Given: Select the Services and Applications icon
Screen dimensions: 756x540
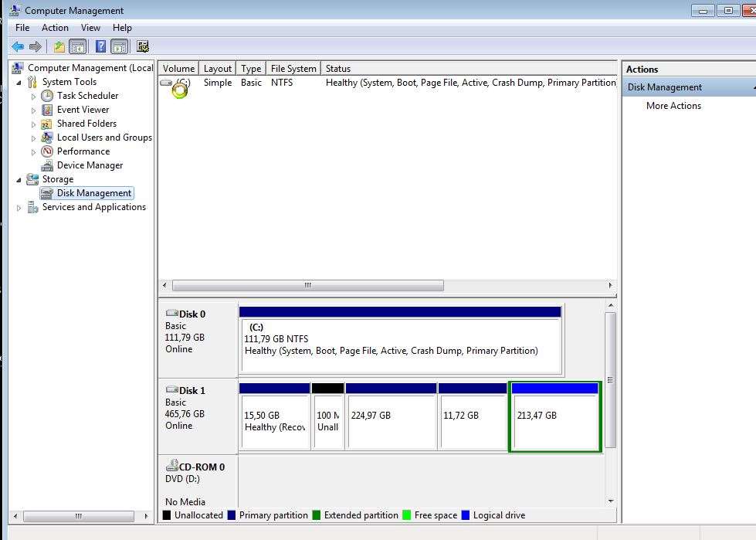Looking at the screenshot, I should pyautogui.click(x=32, y=207).
